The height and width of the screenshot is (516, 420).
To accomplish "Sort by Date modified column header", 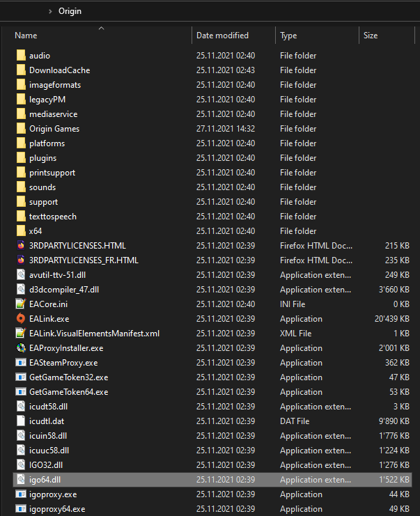I will click(x=222, y=36).
